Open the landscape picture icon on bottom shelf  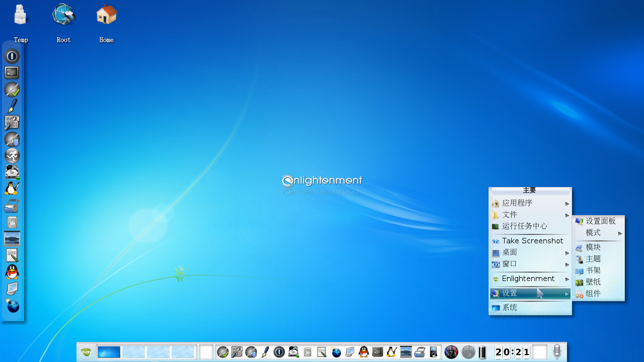(406, 352)
